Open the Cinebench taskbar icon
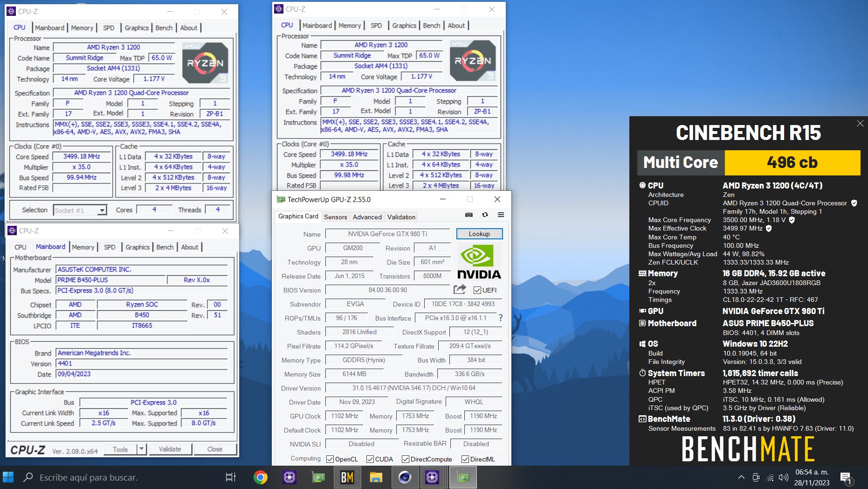The width and height of the screenshot is (868, 489). [x=405, y=477]
